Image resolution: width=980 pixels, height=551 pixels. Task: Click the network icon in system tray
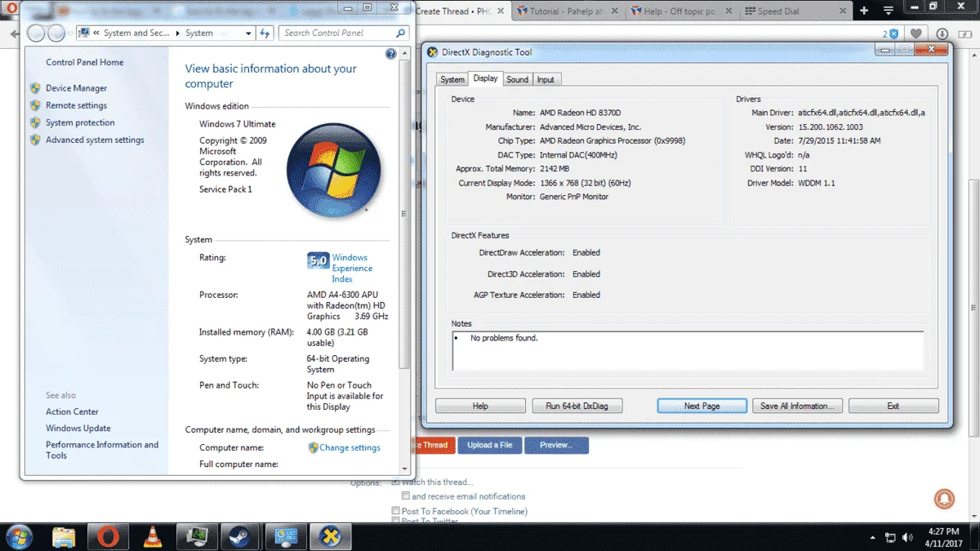[889, 537]
